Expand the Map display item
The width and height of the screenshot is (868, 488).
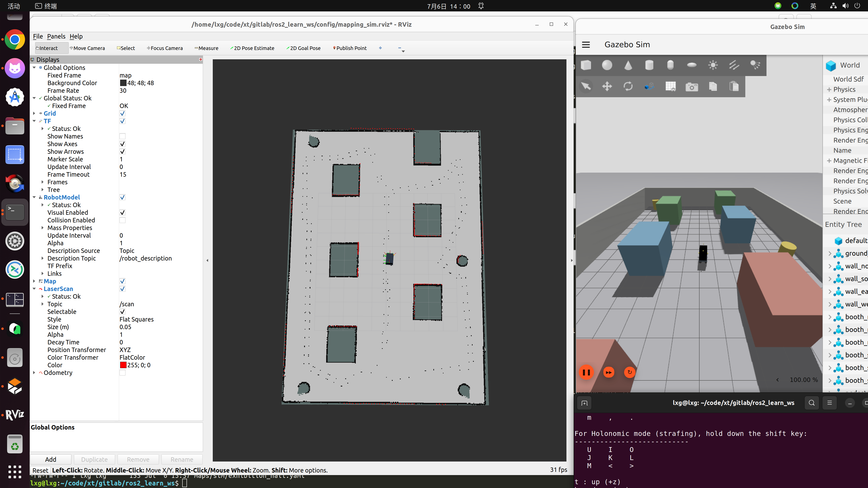(x=34, y=281)
